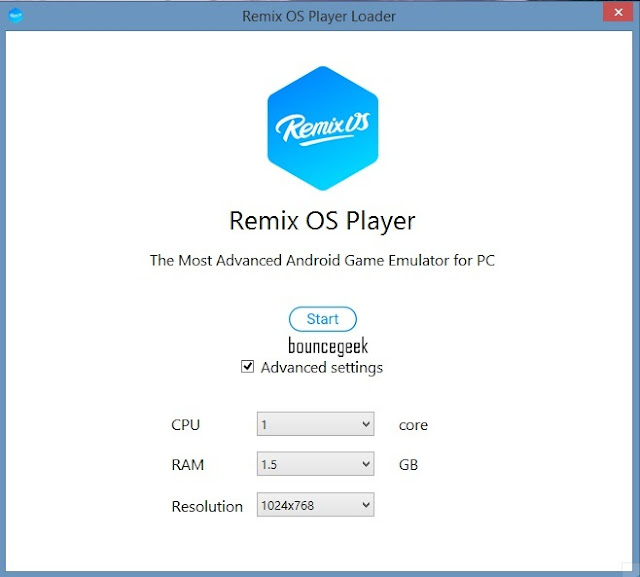Click the 'CPU' label

click(x=185, y=425)
